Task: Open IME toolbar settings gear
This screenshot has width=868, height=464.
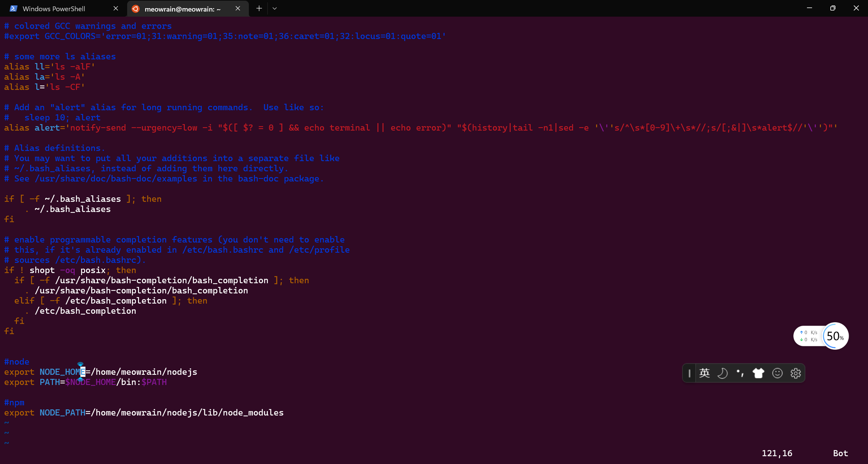Action: coord(795,373)
